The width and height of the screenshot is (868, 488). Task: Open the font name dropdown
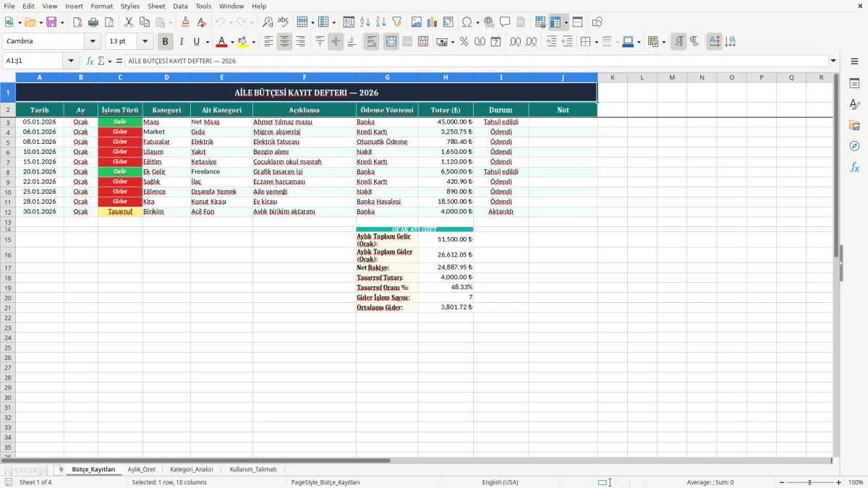pyautogui.click(x=93, y=42)
